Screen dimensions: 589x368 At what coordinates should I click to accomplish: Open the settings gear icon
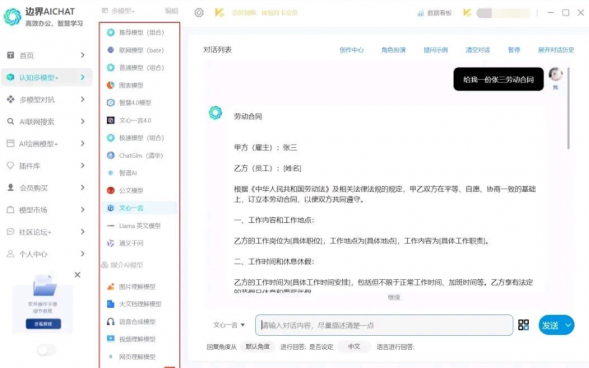(199, 12)
